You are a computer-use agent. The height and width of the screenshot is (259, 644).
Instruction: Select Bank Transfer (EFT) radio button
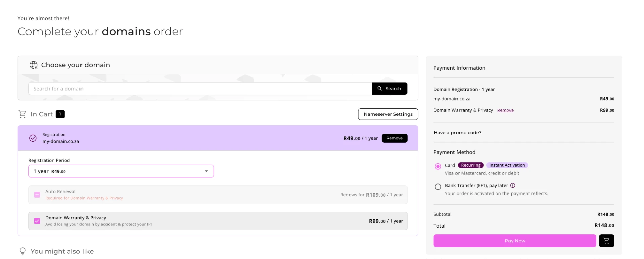(438, 187)
